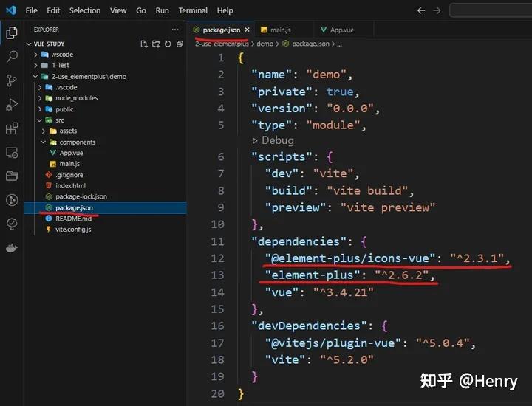Image resolution: width=532 pixels, height=406 pixels.
Task: Refresh the explorer file tree
Action: pyautogui.click(x=168, y=44)
